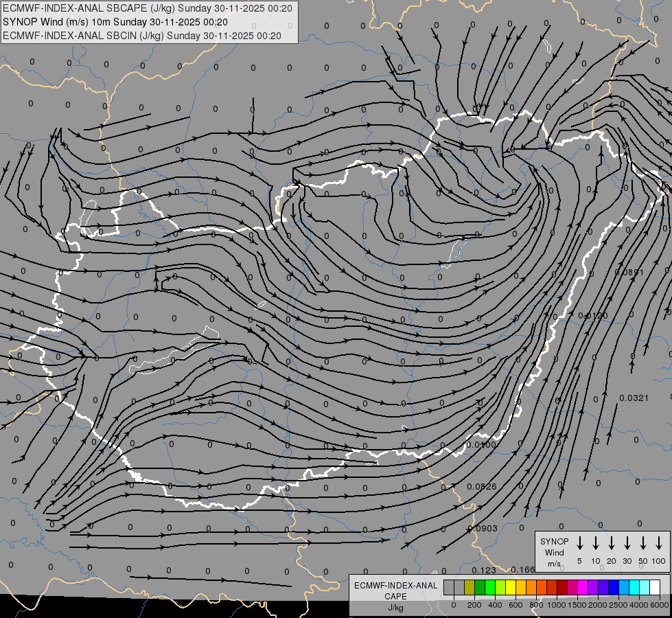Click the 600 tick label on CAPE scale
672x618 pixels.
[x=515, y=605]
